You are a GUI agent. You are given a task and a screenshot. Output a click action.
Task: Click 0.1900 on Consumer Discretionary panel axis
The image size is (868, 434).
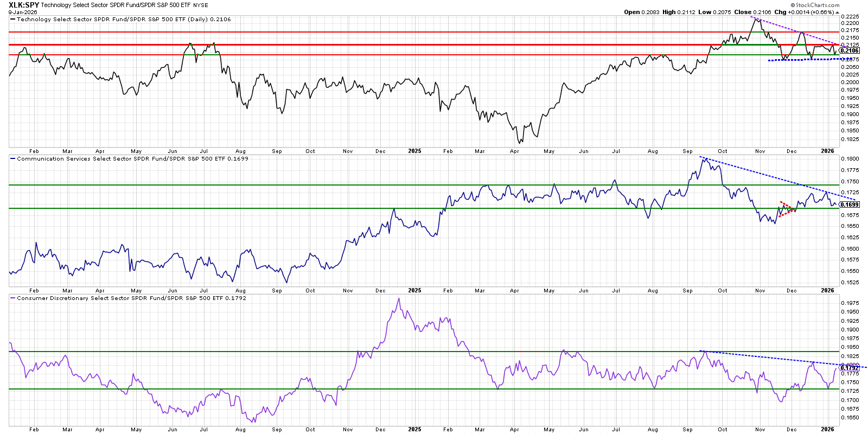click(850, 330)
